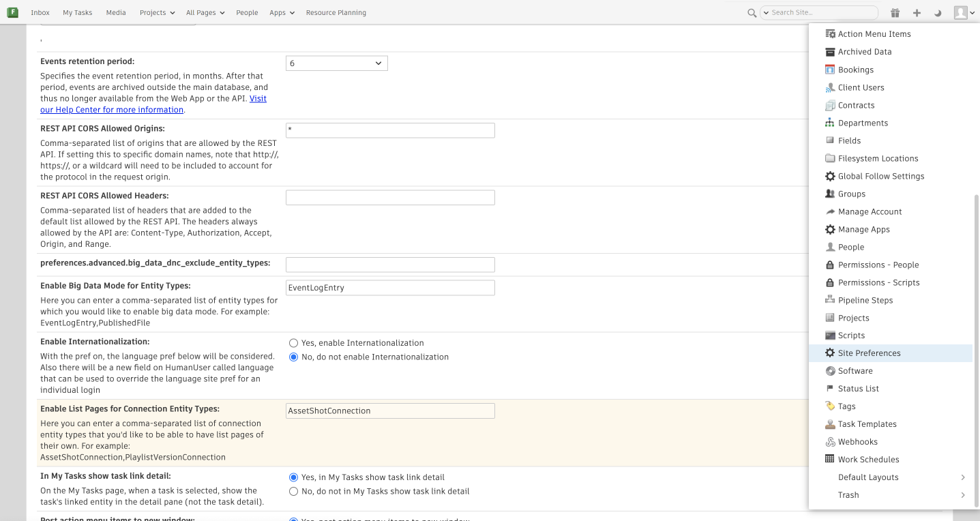980x521 pixels.
Task: Click the plus create icon
Action: coord(917,13)
